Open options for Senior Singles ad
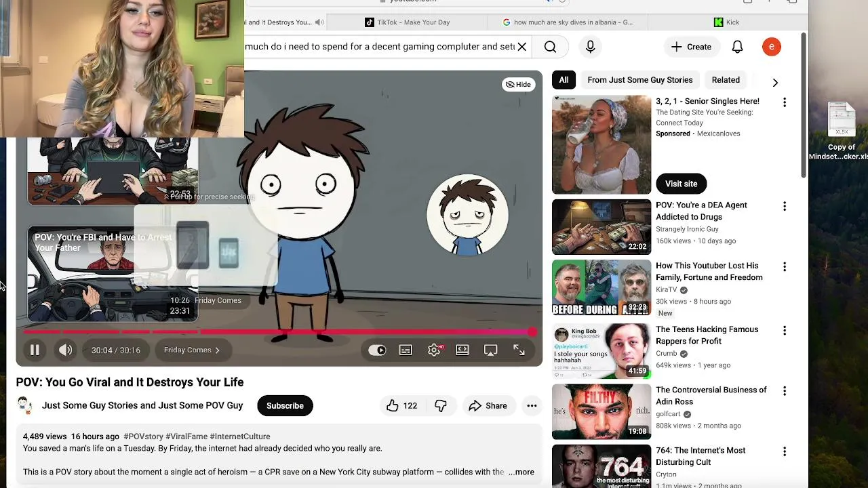Screen dimensions: 868x488 tap(785, 102)
